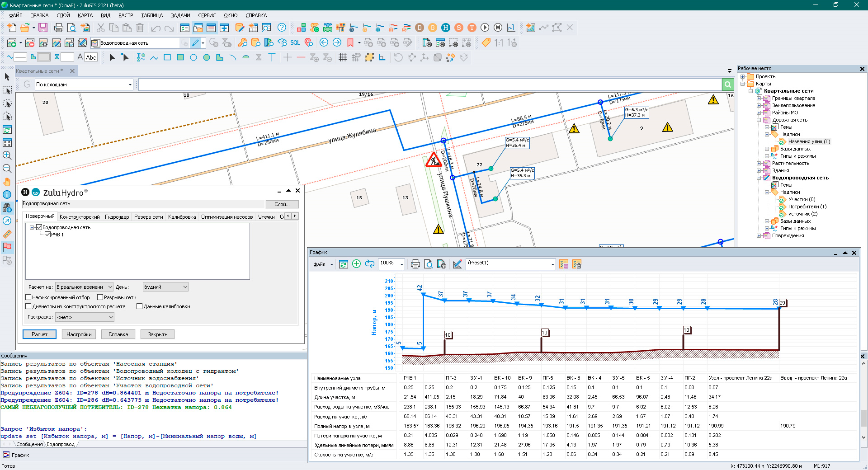Select the Pan hand tool in sidebar
The width and height of the screenshot is (868, 470).
tap(7, 182)
